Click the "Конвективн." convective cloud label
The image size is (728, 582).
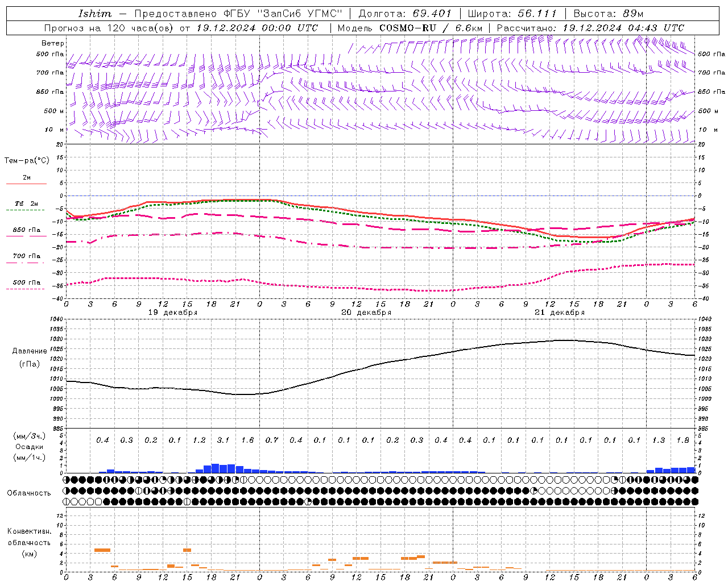coord(29,531)
